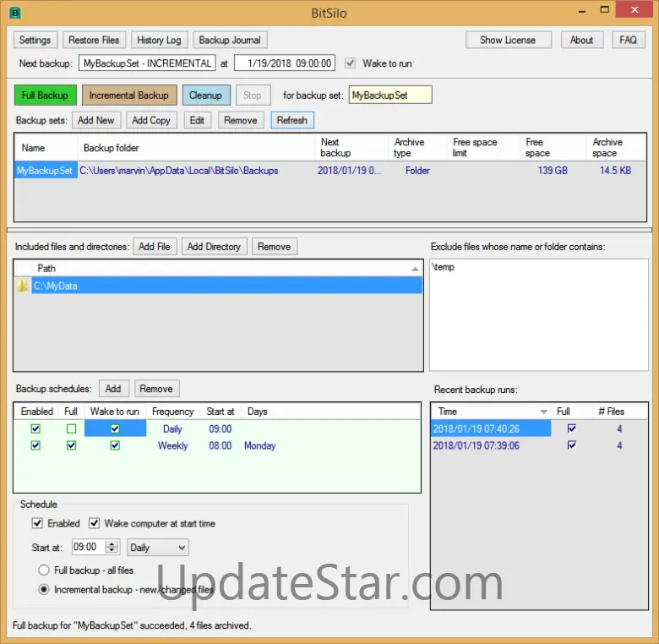The height and width of the screenshot is (644, 659).
Task: Click the Next backup name field
Action: pos(147,63)
